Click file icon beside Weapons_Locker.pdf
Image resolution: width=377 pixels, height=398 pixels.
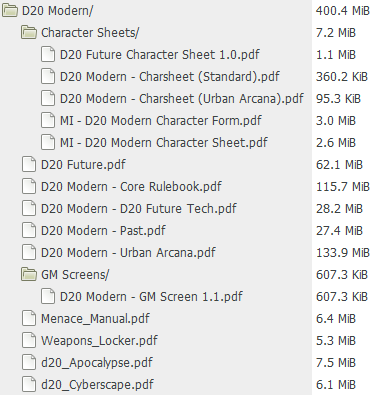pyautogui.click(x=29, y=341)
